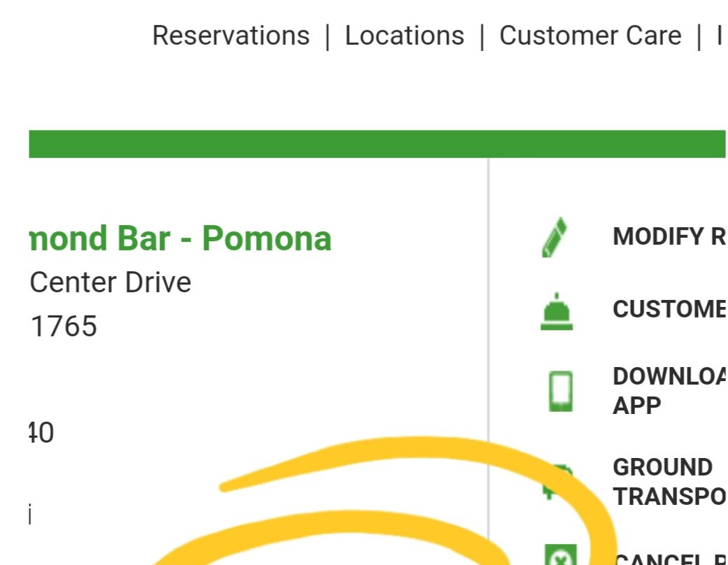This screenshot has width=728, height=565.
Task: Click the green header bar
Action: point(376,144)
